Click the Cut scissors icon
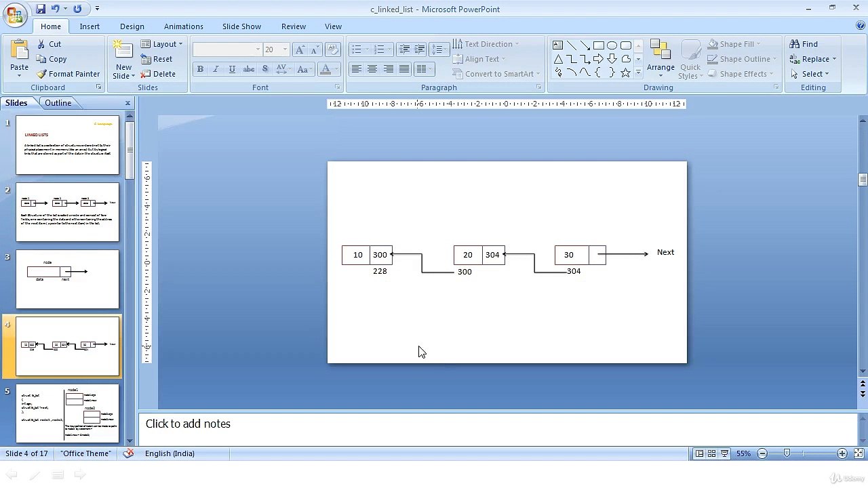Image resolution: width=868 pixels, height=488 pixels. click(41, 44)
